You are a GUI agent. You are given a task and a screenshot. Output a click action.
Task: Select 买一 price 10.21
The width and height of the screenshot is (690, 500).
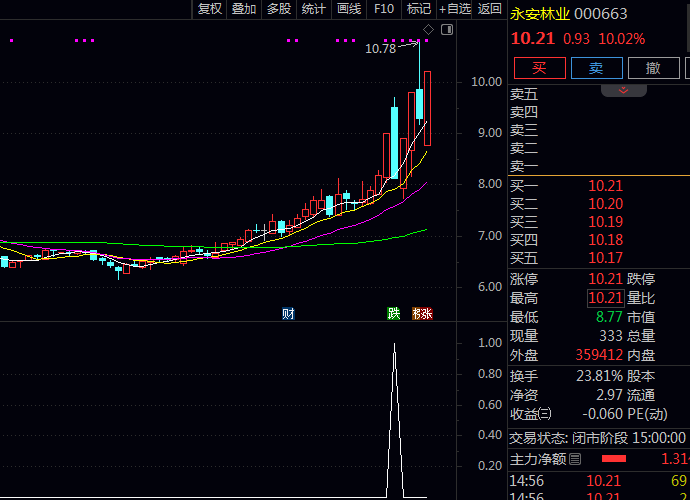[606, 186]
